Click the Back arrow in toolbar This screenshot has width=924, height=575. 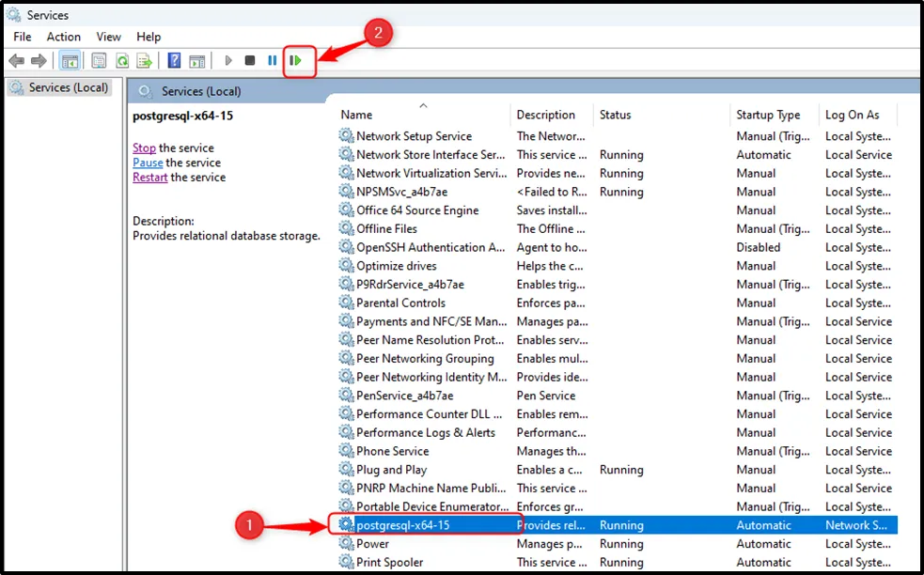coord(16,60)
